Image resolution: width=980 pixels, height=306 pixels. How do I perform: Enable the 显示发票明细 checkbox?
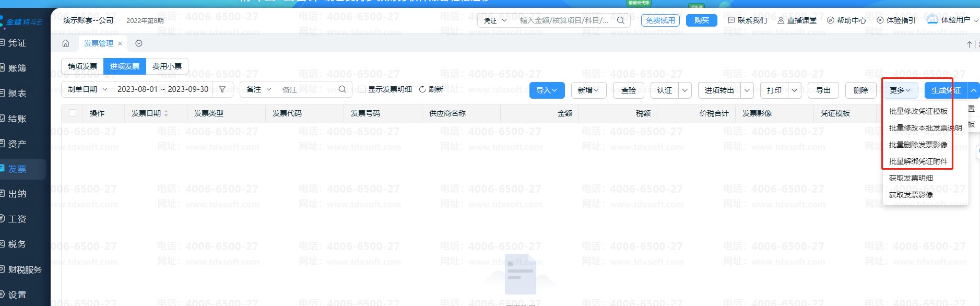[x=362, y=89]
